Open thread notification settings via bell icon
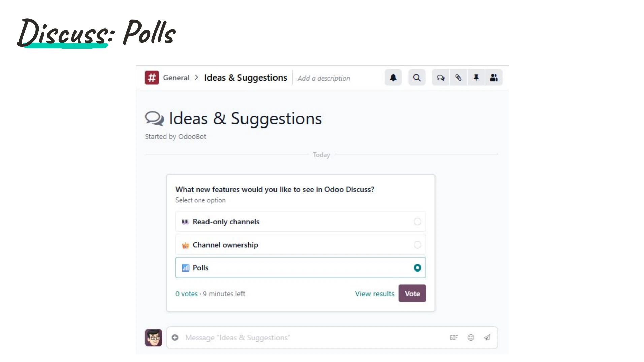 pos(393,77)
